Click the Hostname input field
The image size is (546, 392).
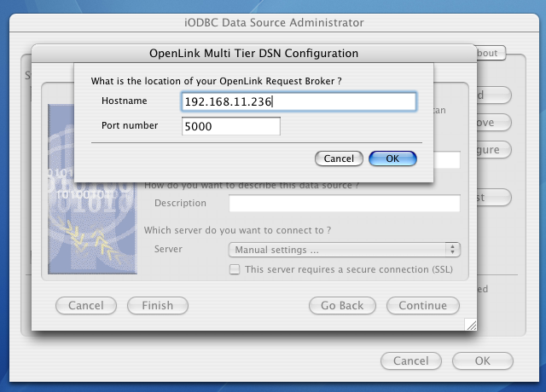(299, 101)
